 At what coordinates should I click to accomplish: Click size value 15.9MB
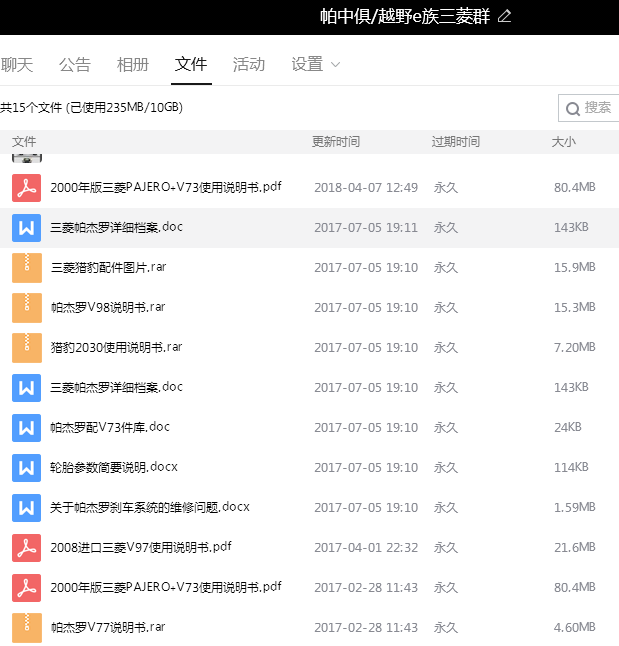pyautogui.click(x=574, y=267)
